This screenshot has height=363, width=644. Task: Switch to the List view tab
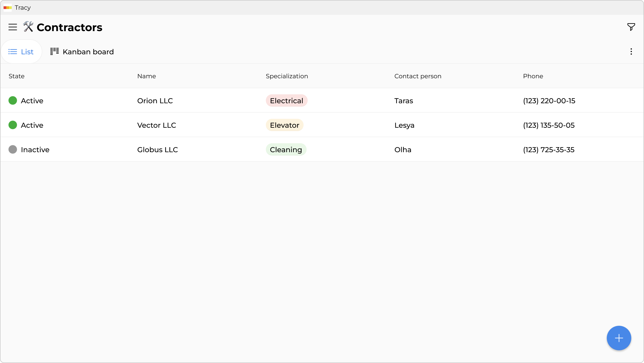tap(21, 52)
